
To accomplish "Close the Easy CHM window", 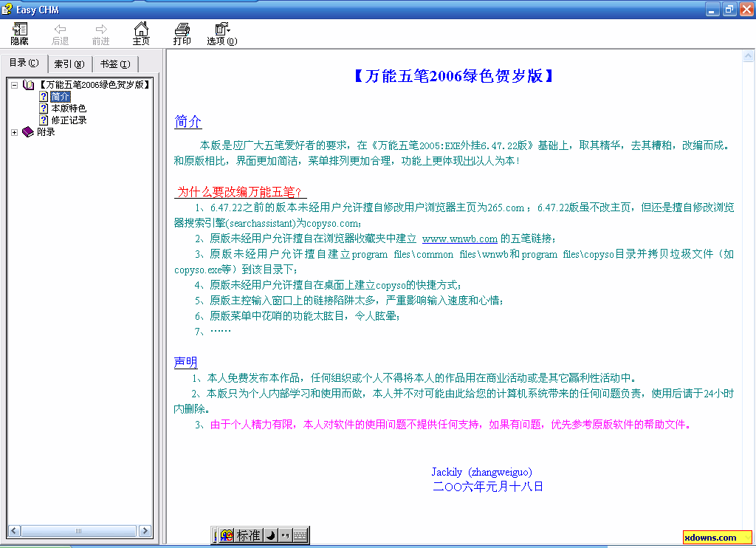I will point(746,9).
